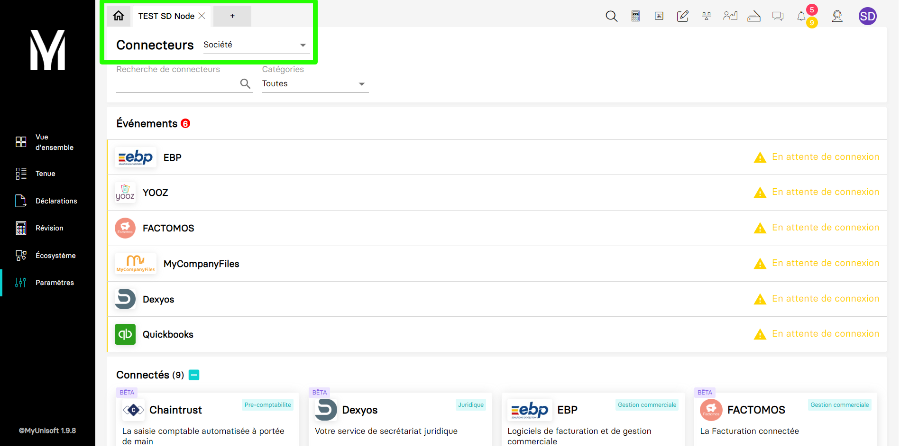The width and height of the screenshot is (900, 446).
Task: Click the FACTOMOS card logo in Connectés
Action: (711, 410)
